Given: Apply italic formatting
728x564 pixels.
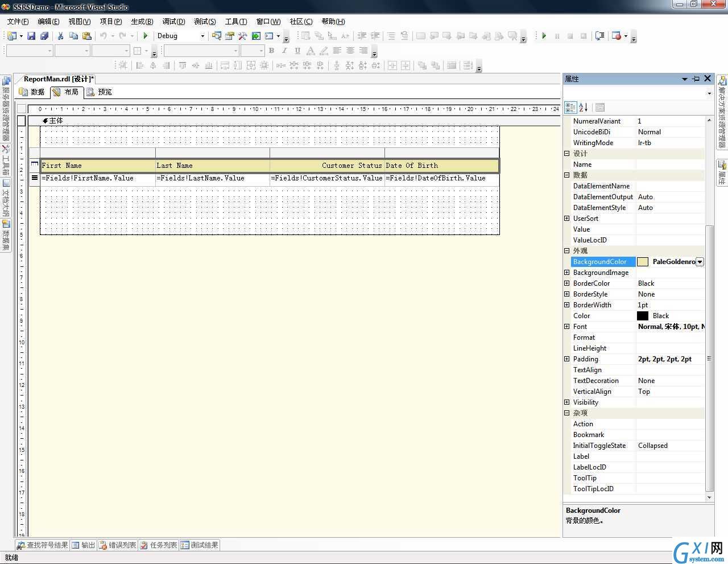Looking at the screenshot, I should point(284,51).
